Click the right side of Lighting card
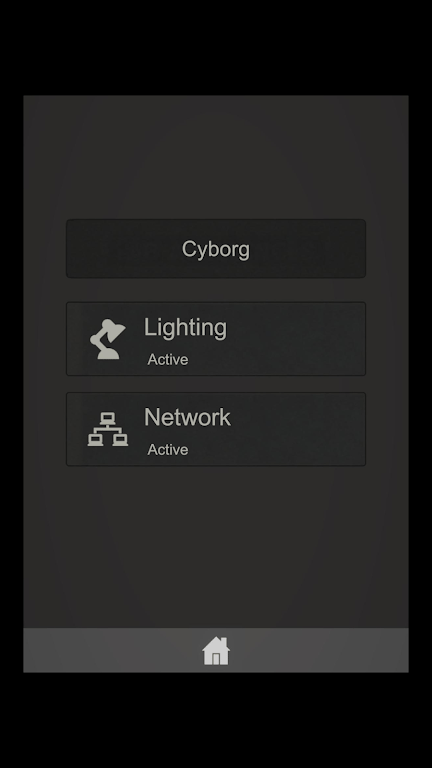 [313, 339]
